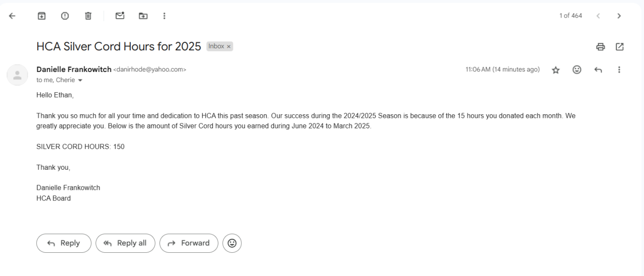Open the email in a new window
Image resolution: width=644 pixels, height=276 pixels.
tap(620, 47)
